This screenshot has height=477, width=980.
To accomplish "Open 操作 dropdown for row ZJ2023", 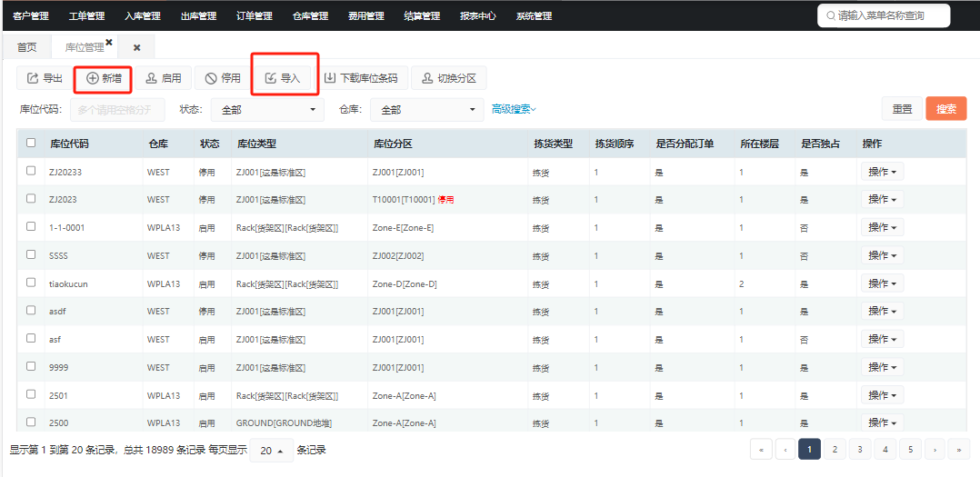I will click(883, 199).
